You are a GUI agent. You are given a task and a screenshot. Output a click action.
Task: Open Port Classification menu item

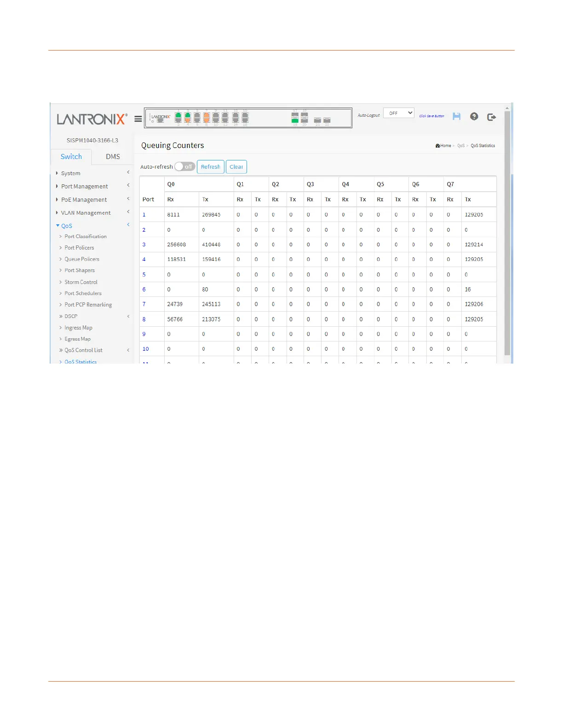[x=86, y=236]
